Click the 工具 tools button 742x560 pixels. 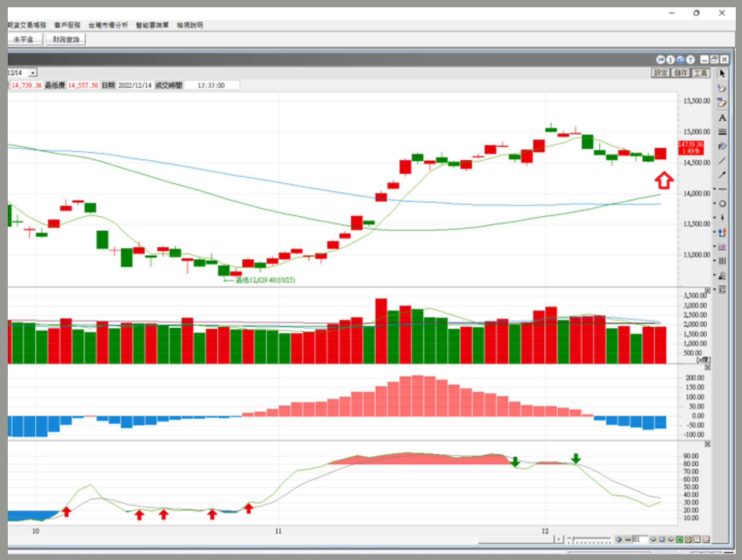point(700,73)
